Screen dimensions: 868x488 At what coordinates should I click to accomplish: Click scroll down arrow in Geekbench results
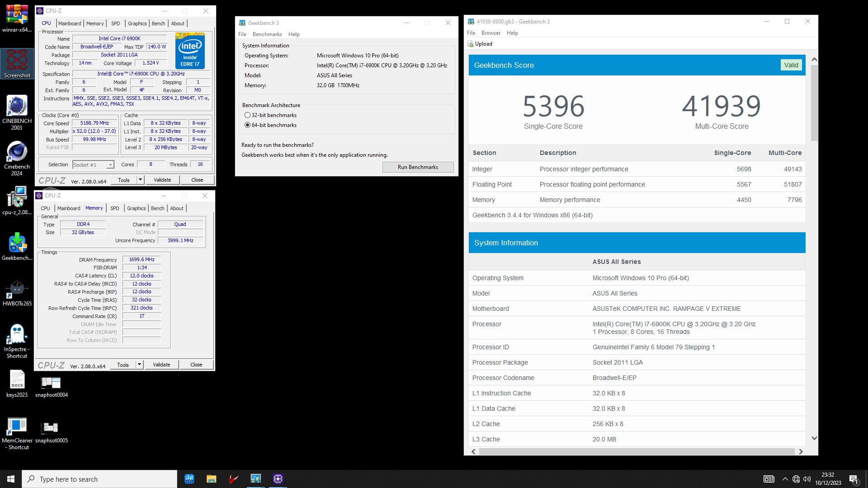[814, 438]
